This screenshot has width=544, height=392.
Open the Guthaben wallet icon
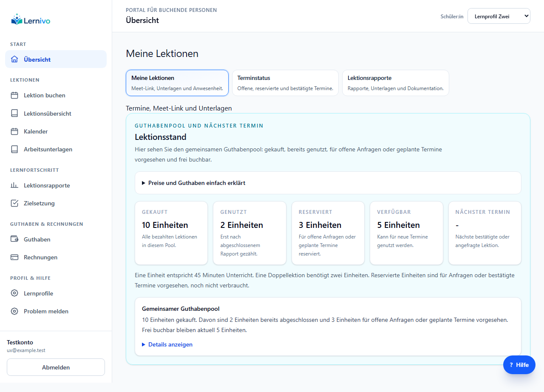tap(14, 239)
